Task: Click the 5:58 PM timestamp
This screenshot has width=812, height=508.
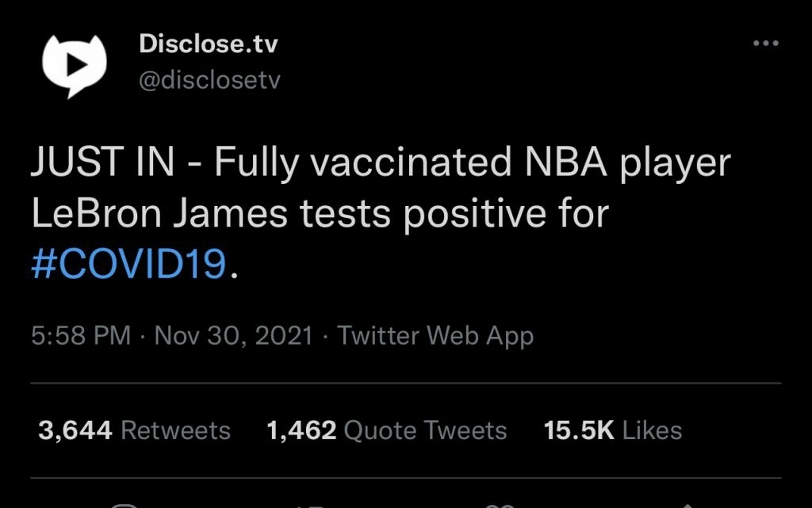Action: [x=81, y=335]
